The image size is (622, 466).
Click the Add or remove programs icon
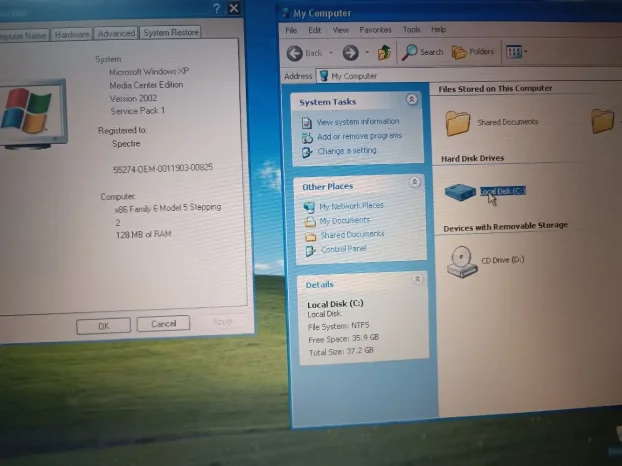click(307, 138)
